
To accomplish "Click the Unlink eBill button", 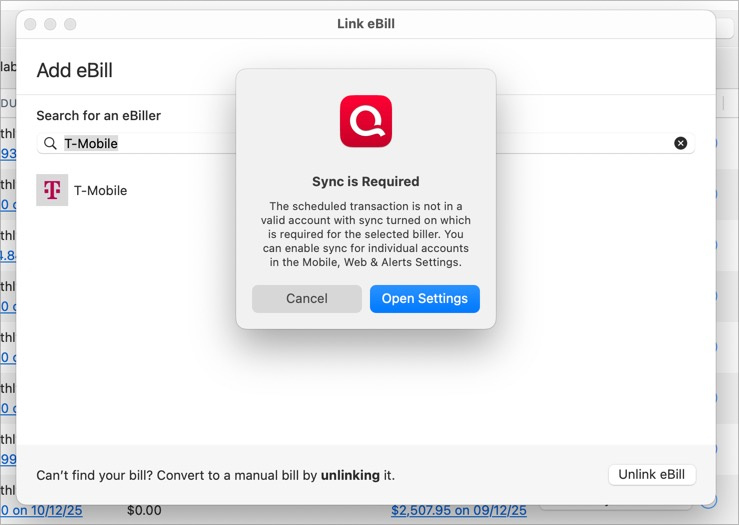I will (x=652, y=475).
